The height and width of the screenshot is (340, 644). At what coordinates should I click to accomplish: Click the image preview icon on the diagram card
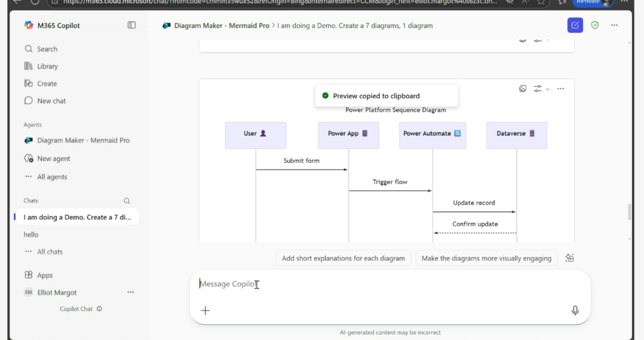point(523,89)
